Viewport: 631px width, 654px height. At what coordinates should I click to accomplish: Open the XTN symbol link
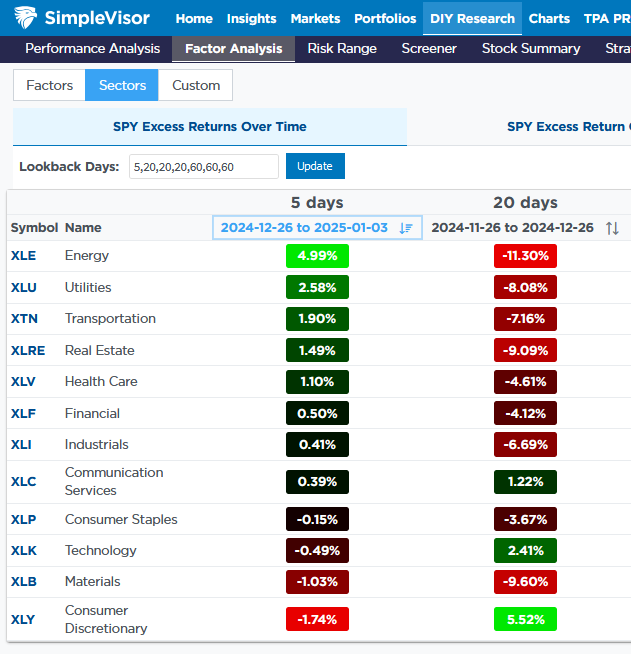tap(24, 319)
